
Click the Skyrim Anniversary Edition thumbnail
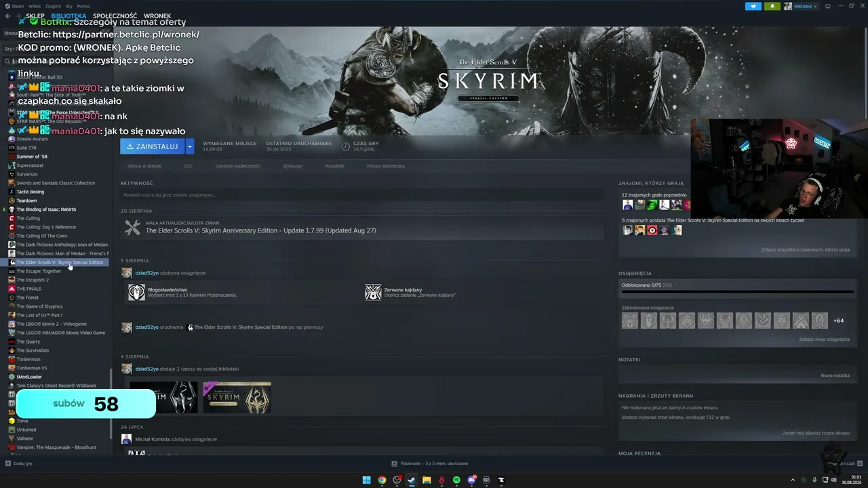click(237, 397)
